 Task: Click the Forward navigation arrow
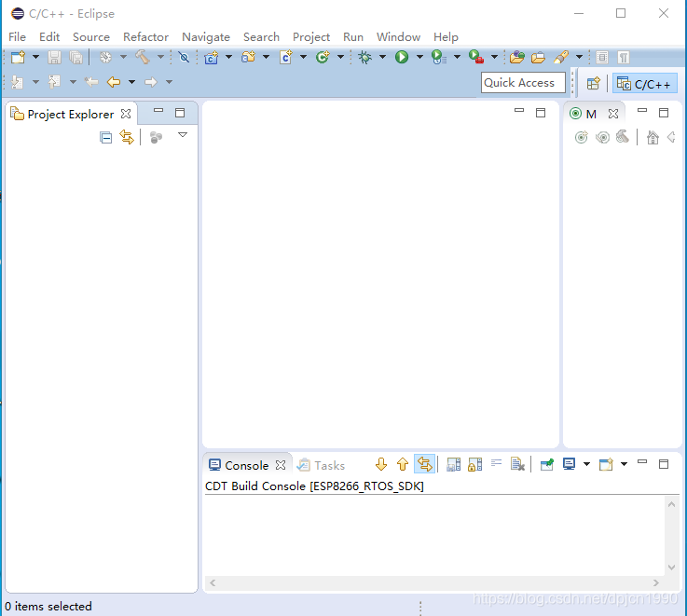pos(151,82)
